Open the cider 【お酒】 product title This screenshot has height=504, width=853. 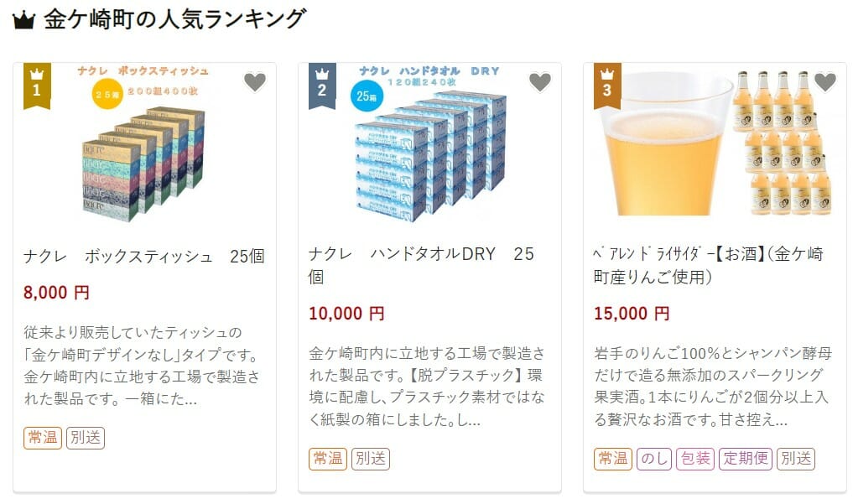[x=708, y=265]
